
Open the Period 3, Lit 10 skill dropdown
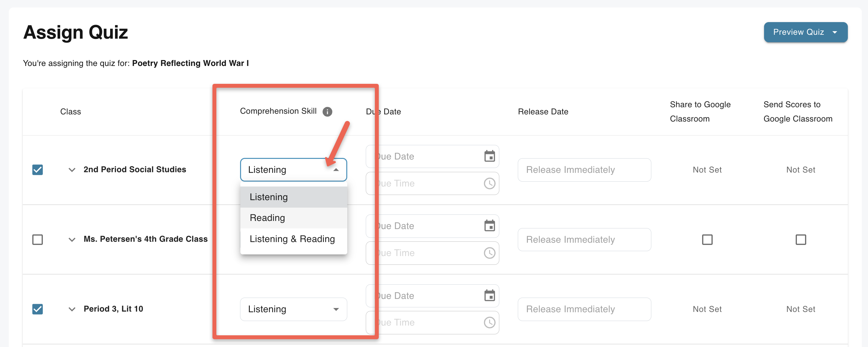[293, 309]
